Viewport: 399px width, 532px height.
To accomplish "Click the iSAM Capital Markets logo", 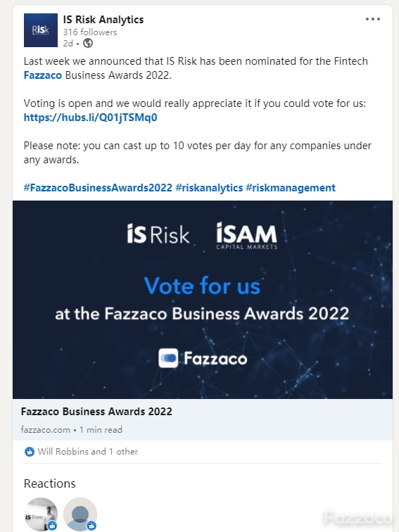I will click(247, 236).
